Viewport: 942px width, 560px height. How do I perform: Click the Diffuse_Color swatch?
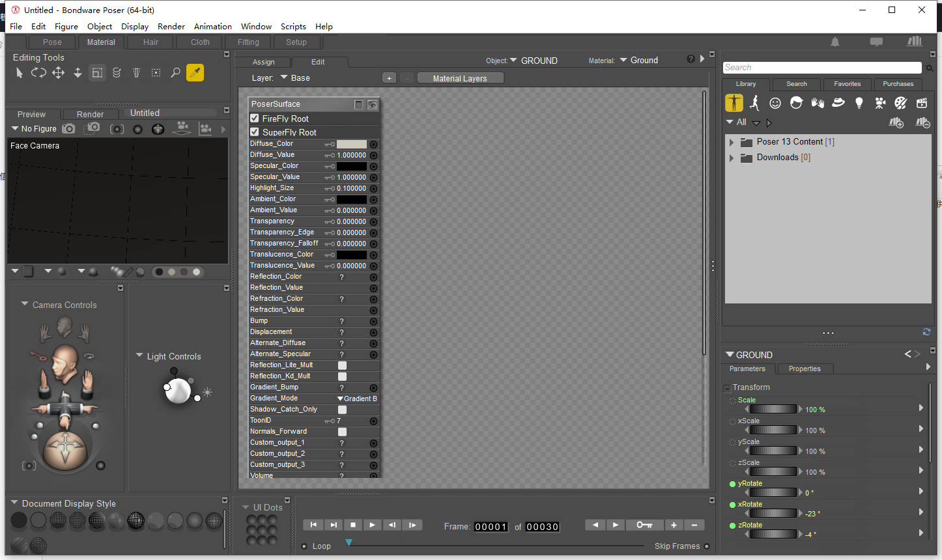click(x=352, y=144)
